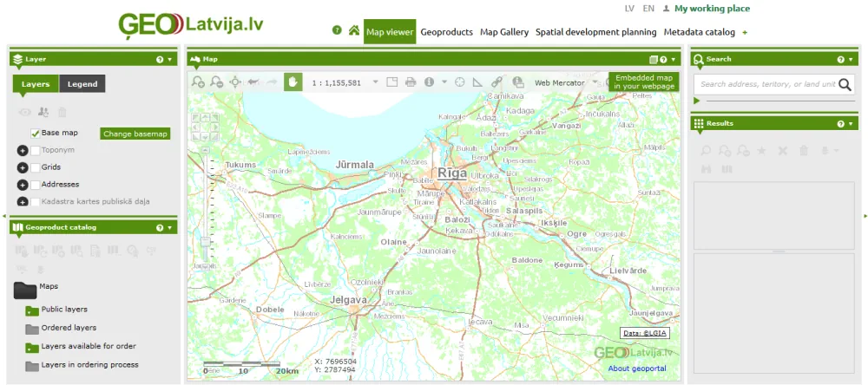Screen dimensions: 868x385
Task: Expand the Kadastra kartes publiskā daļa group
Action: [x=23, y=202]
